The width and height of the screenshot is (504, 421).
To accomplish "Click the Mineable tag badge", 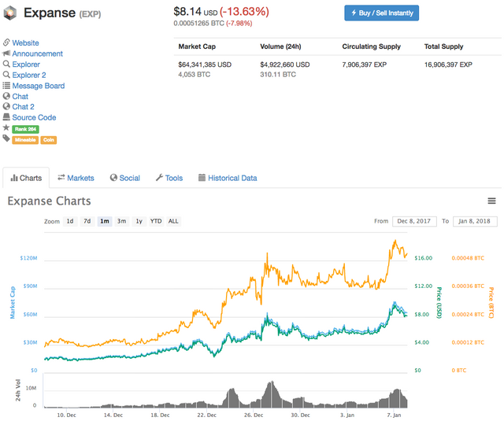I will pyautogui.click(x=25, y=140).
